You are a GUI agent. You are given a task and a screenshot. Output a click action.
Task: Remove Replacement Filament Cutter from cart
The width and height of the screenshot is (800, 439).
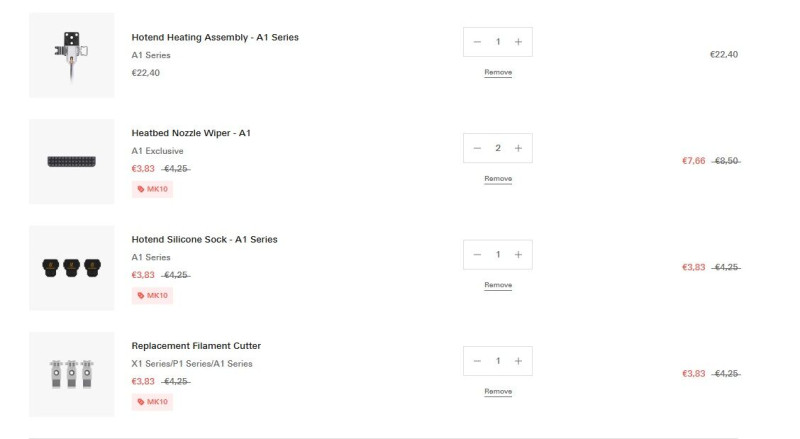point(498,392)
